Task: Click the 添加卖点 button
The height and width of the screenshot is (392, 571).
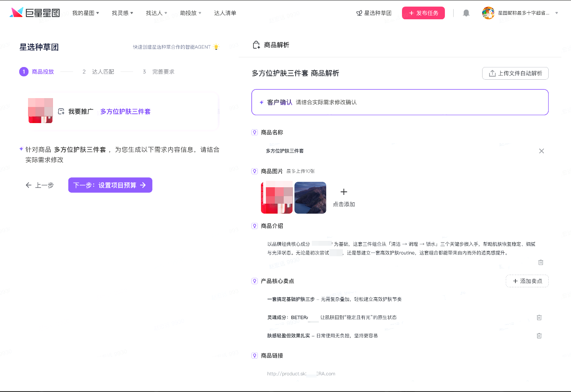Action: point(527,281)
